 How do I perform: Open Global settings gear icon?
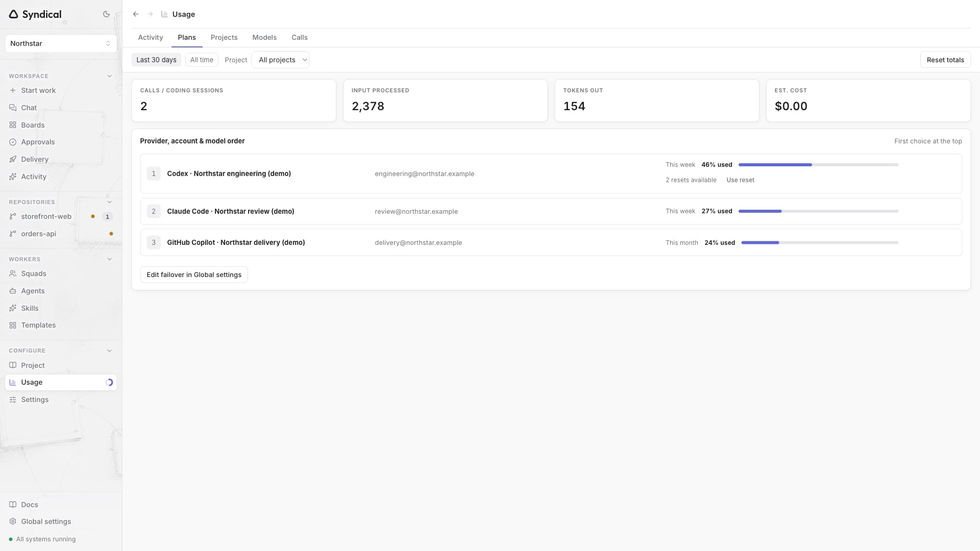click(x=13, y=521)
